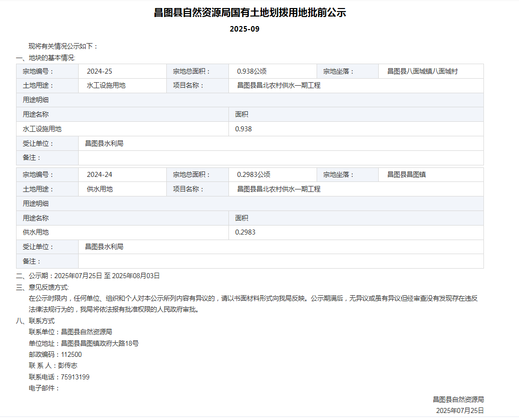Click the heading 八、联系方式
519x420 pixels.
[x=35, y=321]
